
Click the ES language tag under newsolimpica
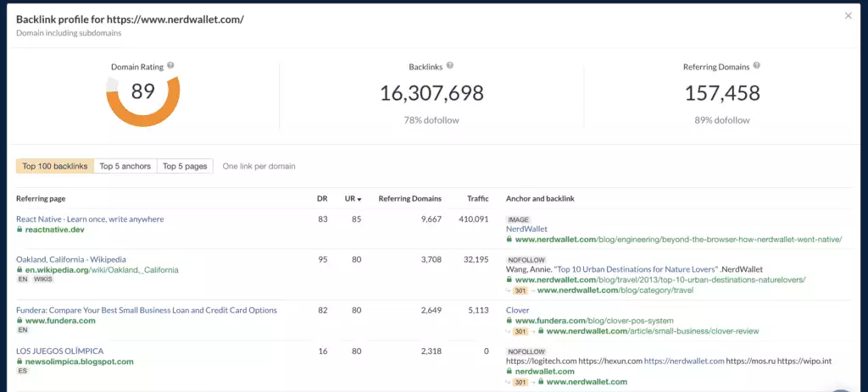point(22,373)
